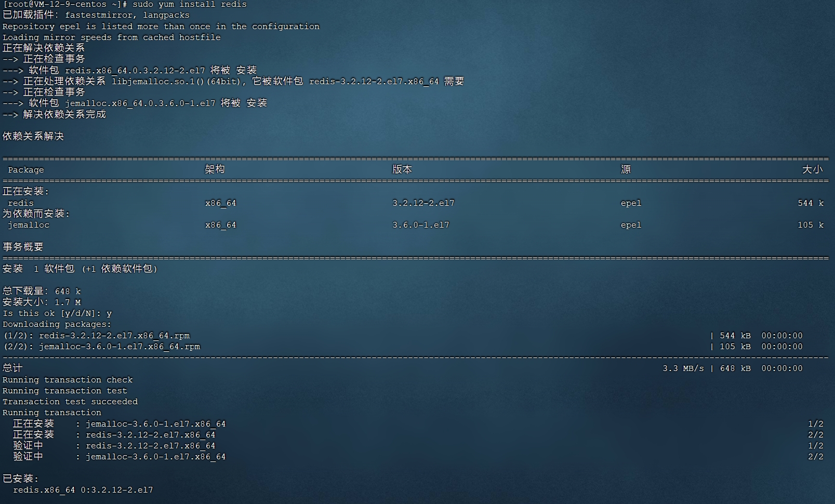Click '(2/2): jemalloc-3.6.0-1.el7.x86_64.rpm' line
The width and height of the screenshot is (835, 504).
[x=101, y=347]
